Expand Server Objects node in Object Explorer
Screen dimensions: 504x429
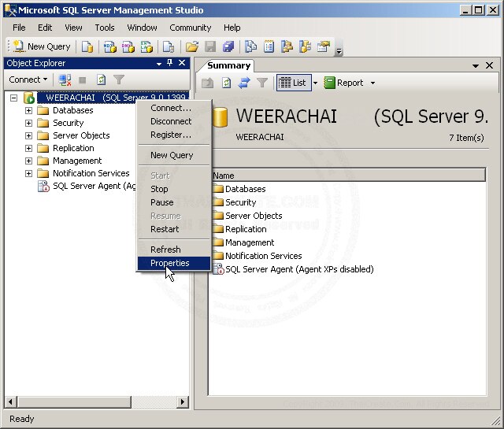[28, 135]
